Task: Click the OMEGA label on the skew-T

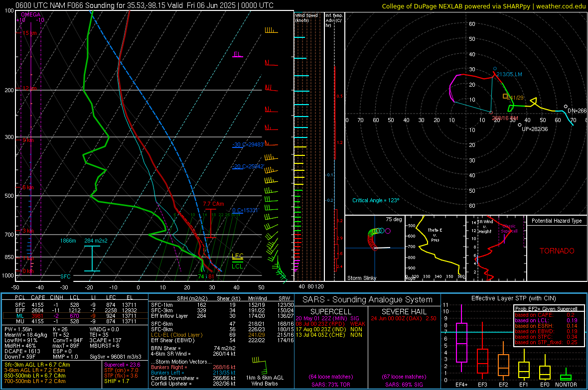Action: pos(31,14)
